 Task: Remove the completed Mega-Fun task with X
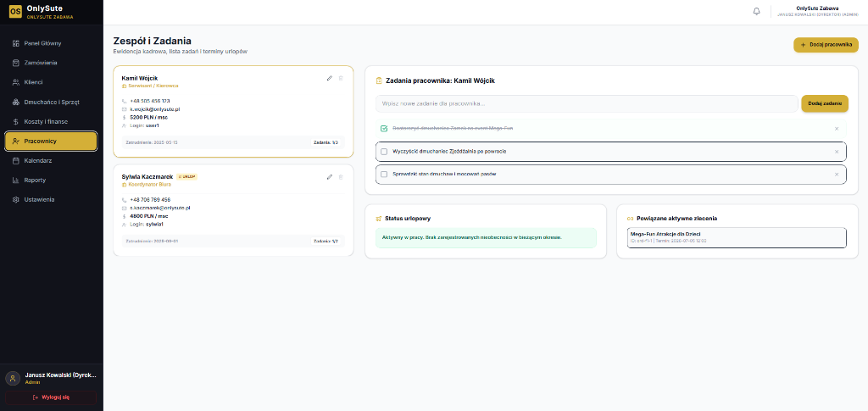pyautogui.click(x=837, y=129)
